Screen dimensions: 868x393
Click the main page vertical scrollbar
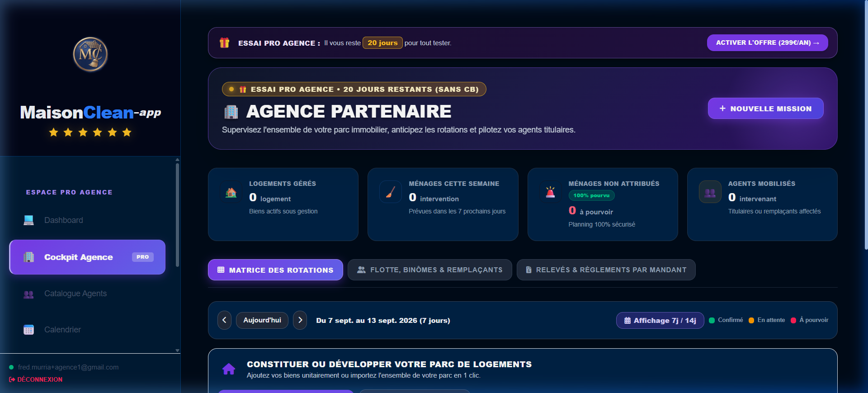point(866,124)
